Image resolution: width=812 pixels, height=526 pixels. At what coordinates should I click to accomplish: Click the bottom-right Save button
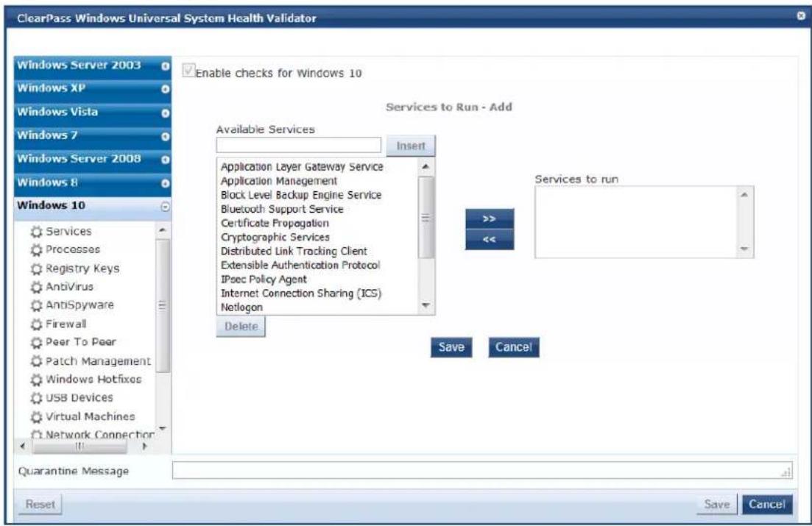click(717, 504)
